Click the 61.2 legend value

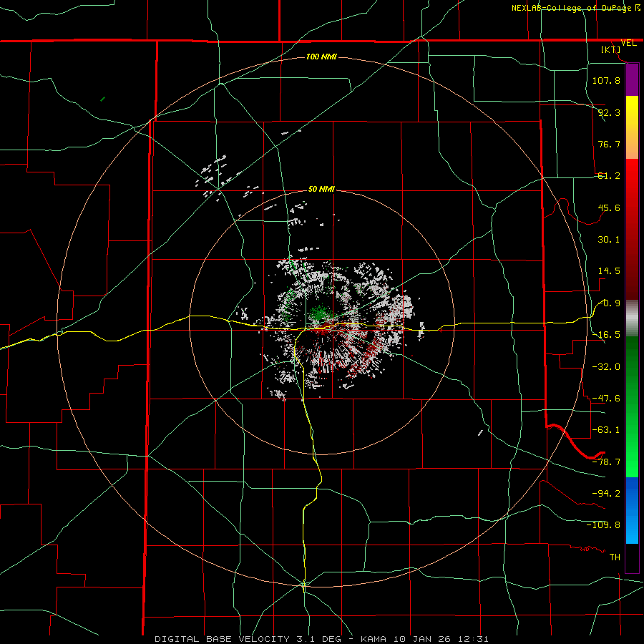[609, 176]
